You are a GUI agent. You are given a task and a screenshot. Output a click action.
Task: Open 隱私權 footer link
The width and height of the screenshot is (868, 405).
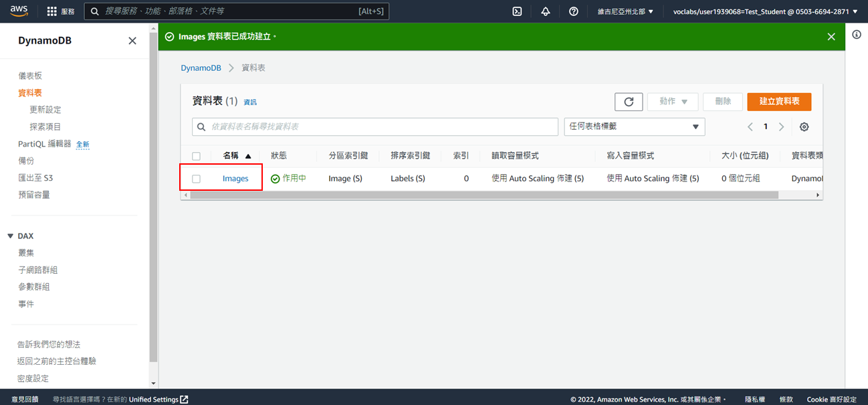pos(755,400)
